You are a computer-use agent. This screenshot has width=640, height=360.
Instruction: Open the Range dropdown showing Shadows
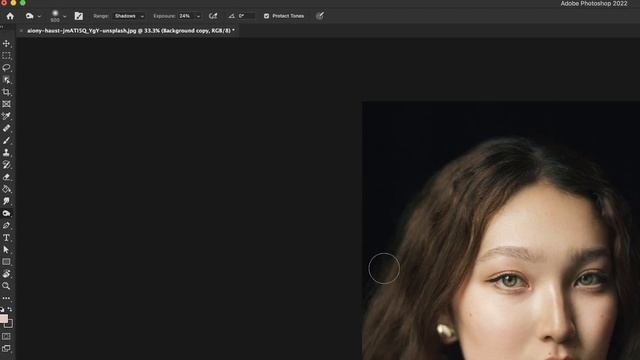(129, 16)
